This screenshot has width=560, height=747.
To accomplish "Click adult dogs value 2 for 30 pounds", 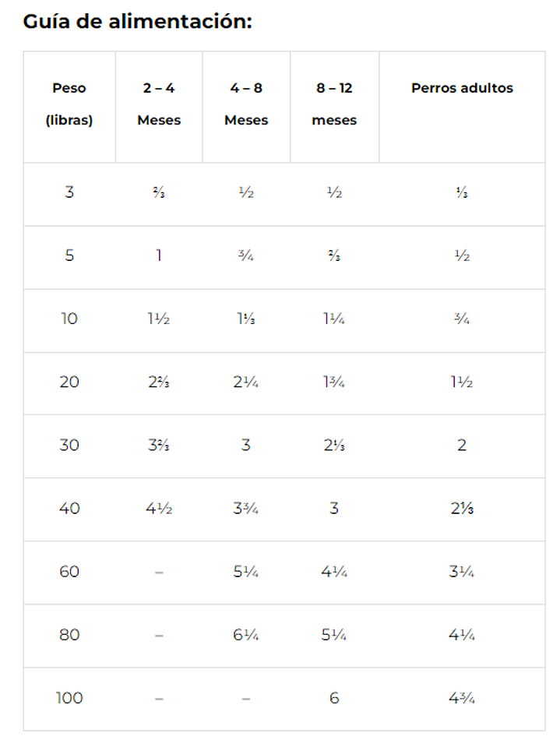I will (x=462, y=446).
